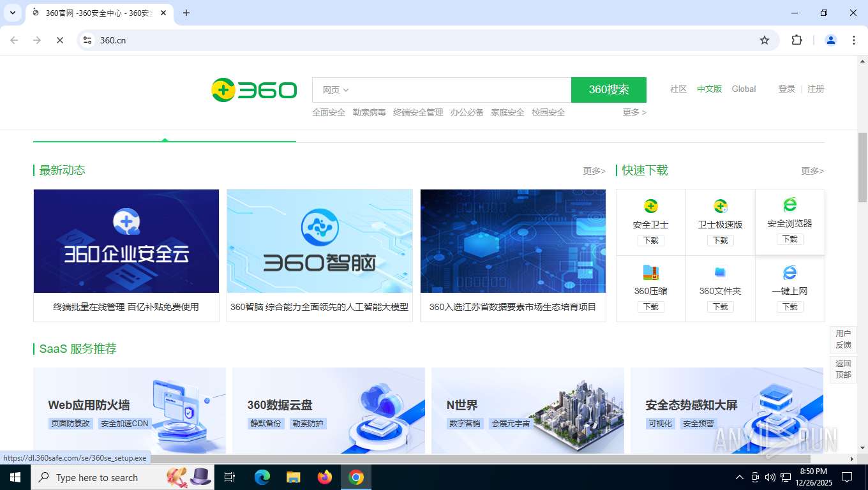Open the 办公必备 link
This screenshot has height=490, width=868.
click(467, 112)
